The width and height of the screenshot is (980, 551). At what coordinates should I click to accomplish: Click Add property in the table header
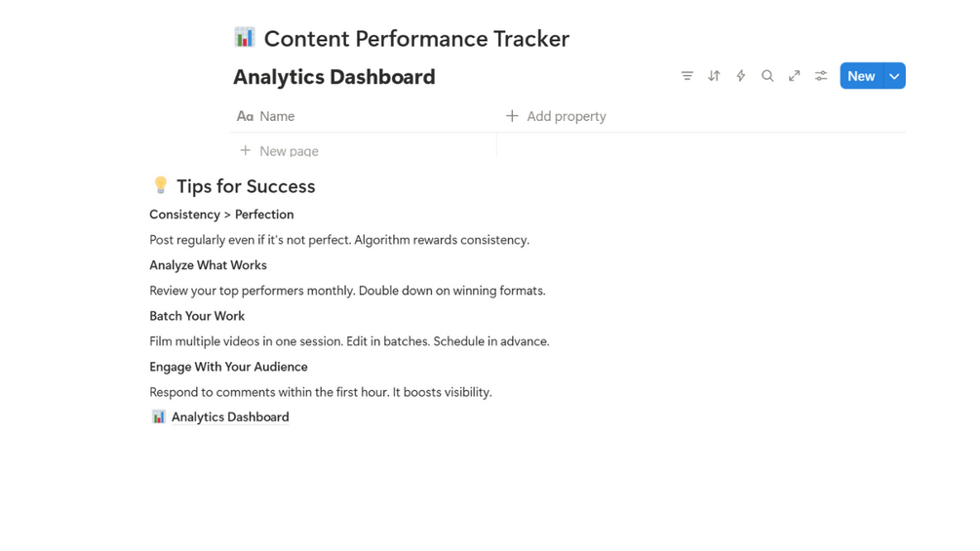coord(556,116)
